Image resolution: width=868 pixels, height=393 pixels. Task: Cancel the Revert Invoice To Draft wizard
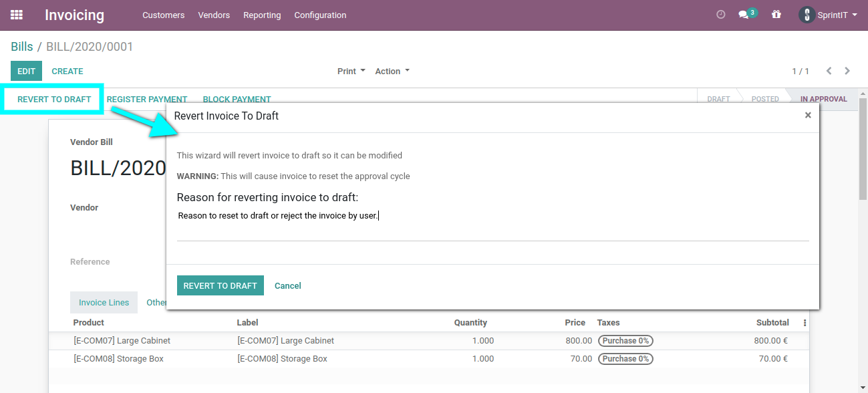(287, 285)
